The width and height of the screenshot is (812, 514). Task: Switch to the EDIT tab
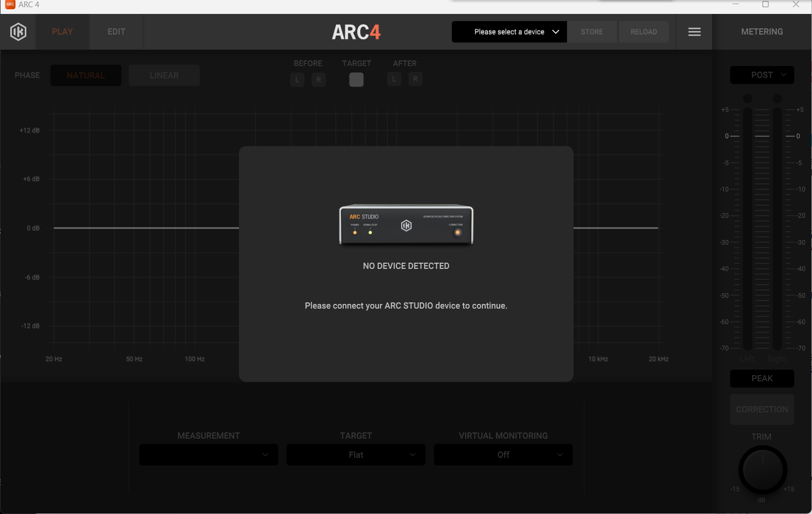click(117, 32)
